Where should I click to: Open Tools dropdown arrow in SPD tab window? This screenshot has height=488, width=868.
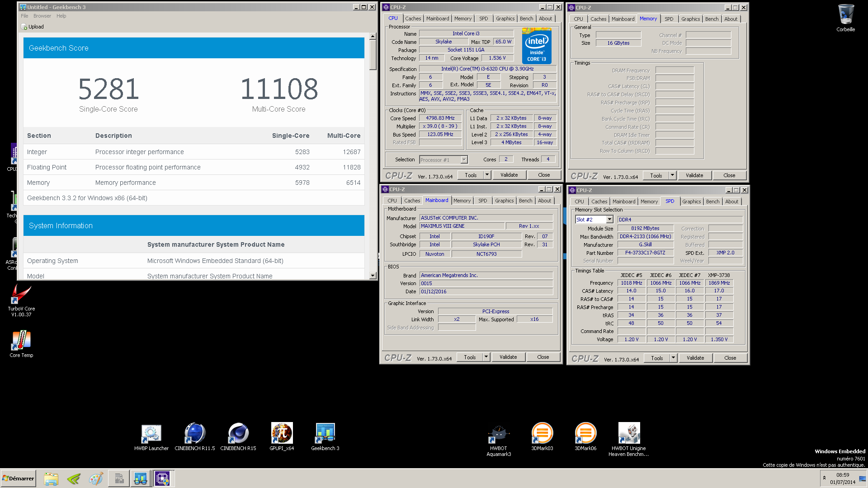tap(673, 358)
